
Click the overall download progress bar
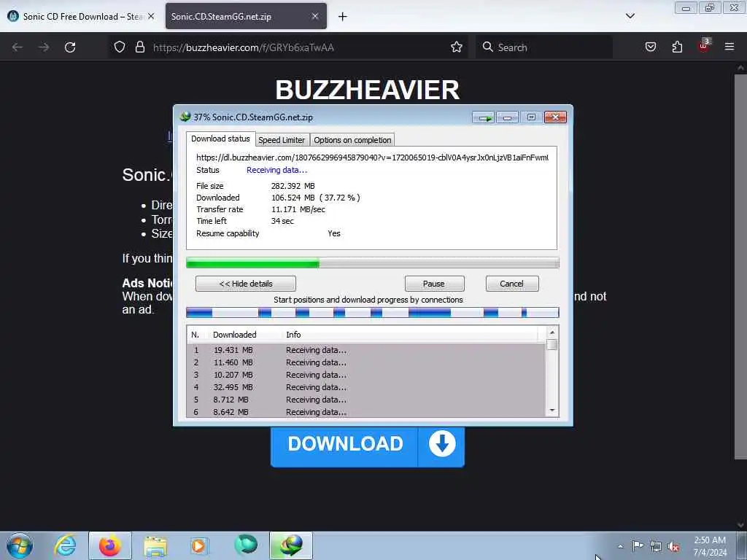(x=373, y=262)
